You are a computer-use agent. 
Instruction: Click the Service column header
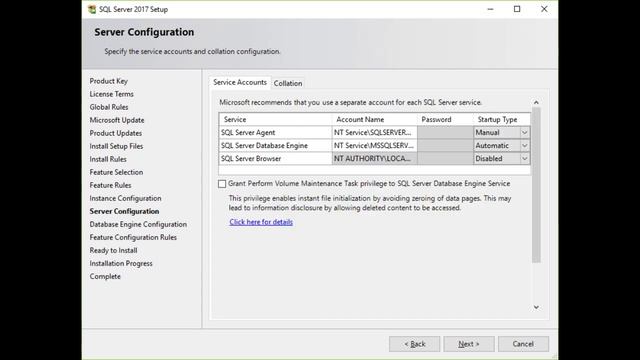pyautogui.click(x=276, y=120)
